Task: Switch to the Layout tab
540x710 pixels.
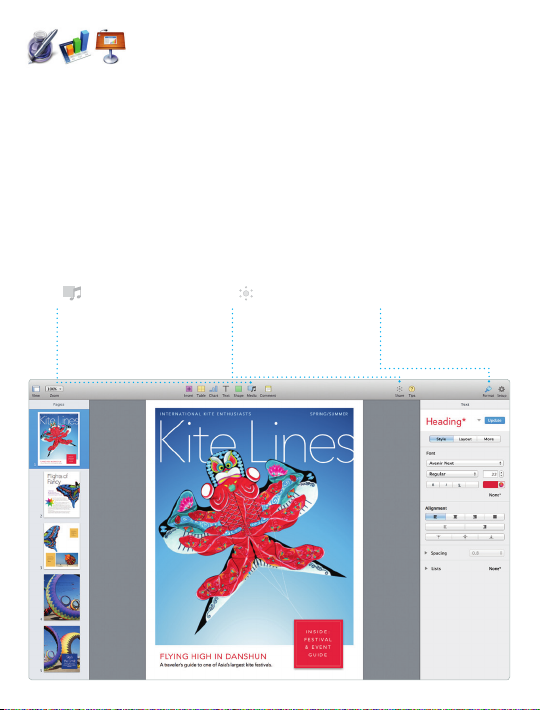Action: pyautogui.click(x=465, y=439)
